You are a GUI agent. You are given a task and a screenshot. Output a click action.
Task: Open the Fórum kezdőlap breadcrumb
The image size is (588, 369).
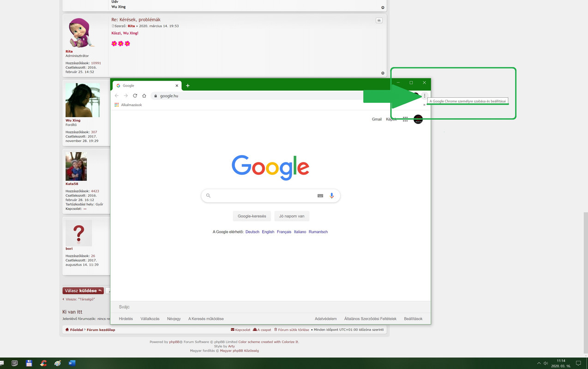point(101,330)
